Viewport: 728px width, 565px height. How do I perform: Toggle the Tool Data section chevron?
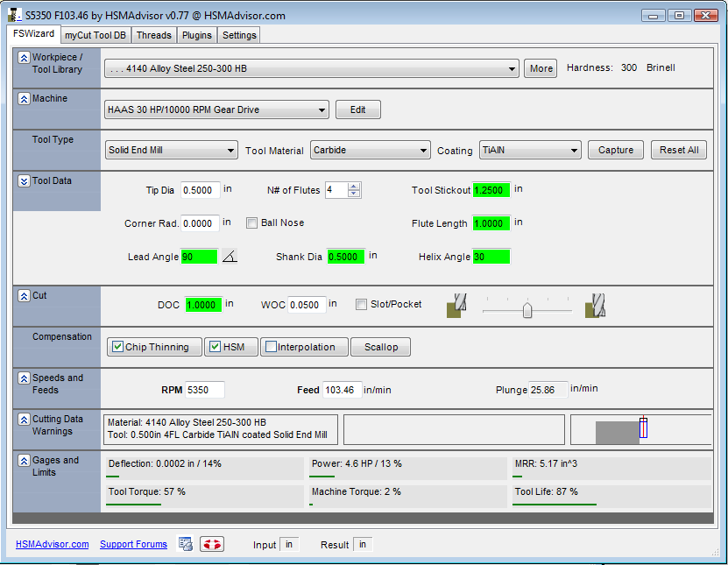coord(24,181)
